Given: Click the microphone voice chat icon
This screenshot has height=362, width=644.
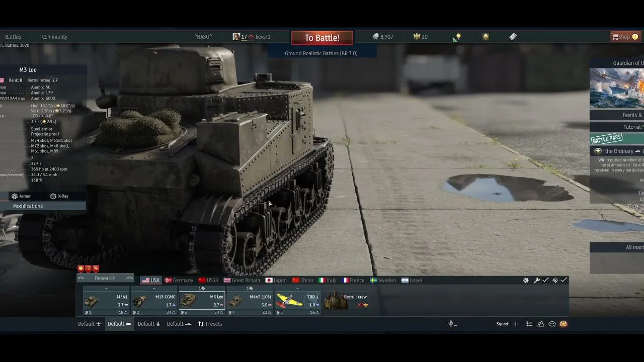Looking at the screenshot, I should coord(451,324).
